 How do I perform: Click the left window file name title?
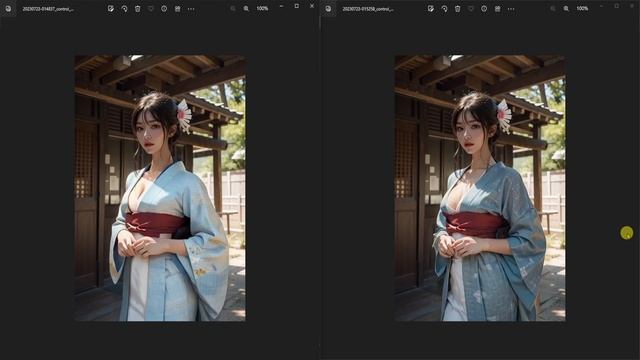[x=48, y=9]
